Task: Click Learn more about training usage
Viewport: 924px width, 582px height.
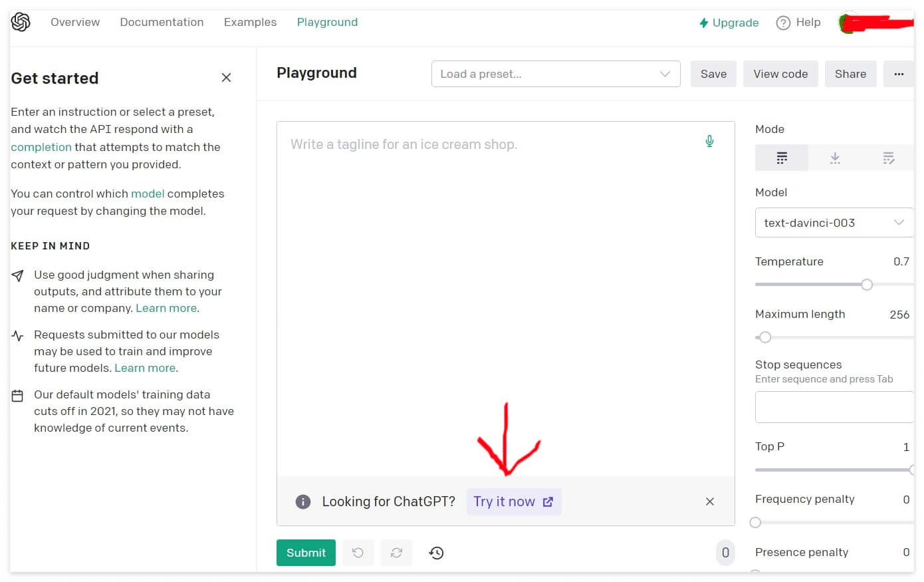Action: point(145,368)
